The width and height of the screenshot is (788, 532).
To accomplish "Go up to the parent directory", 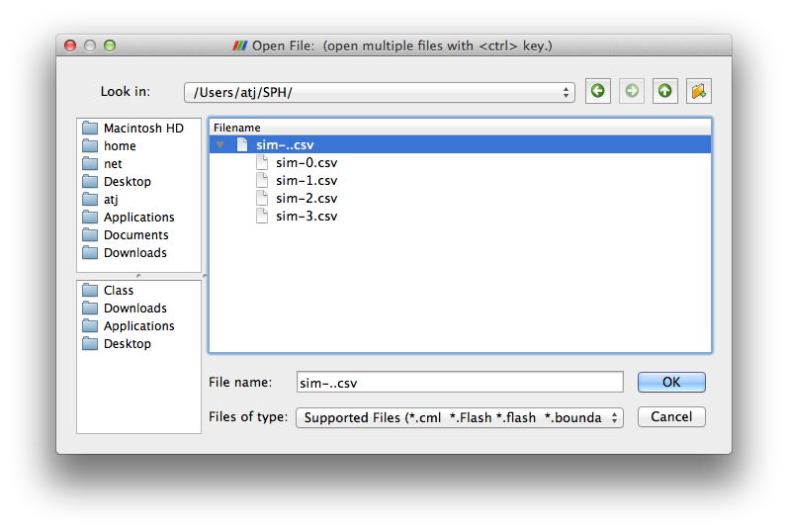I will click(664, 92).
